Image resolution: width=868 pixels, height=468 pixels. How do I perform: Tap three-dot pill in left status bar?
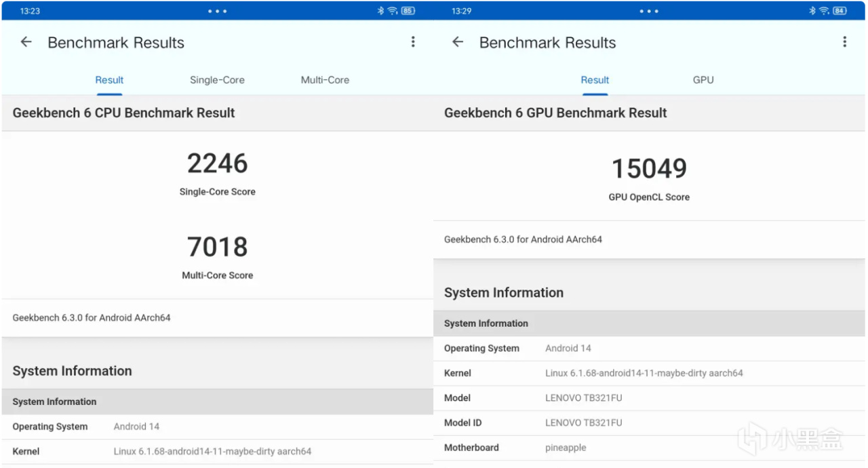(217, 11)
